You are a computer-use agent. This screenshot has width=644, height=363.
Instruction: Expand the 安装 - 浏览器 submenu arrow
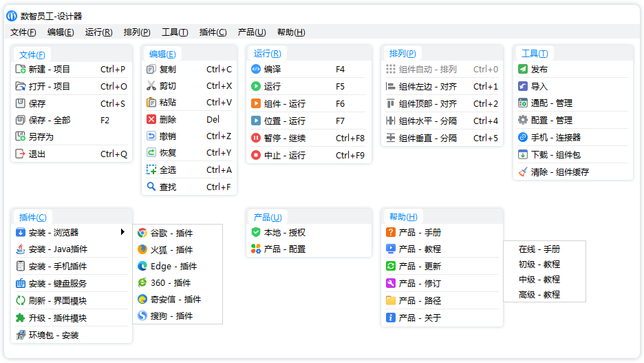click(122, 232)
